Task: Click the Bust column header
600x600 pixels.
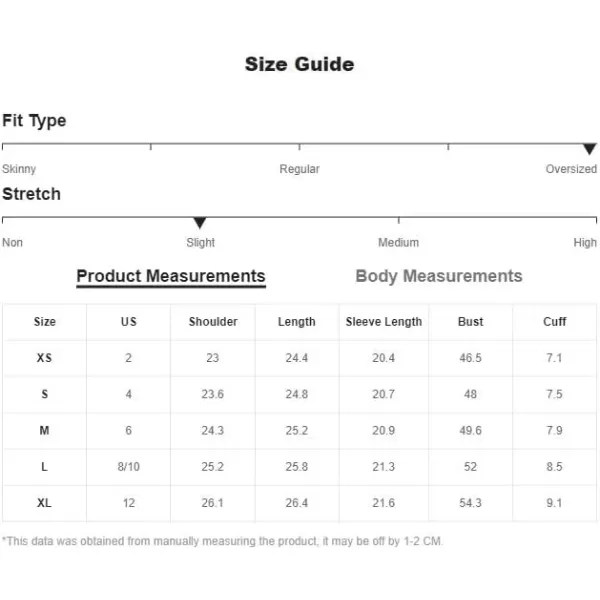Action: point(471,322)
